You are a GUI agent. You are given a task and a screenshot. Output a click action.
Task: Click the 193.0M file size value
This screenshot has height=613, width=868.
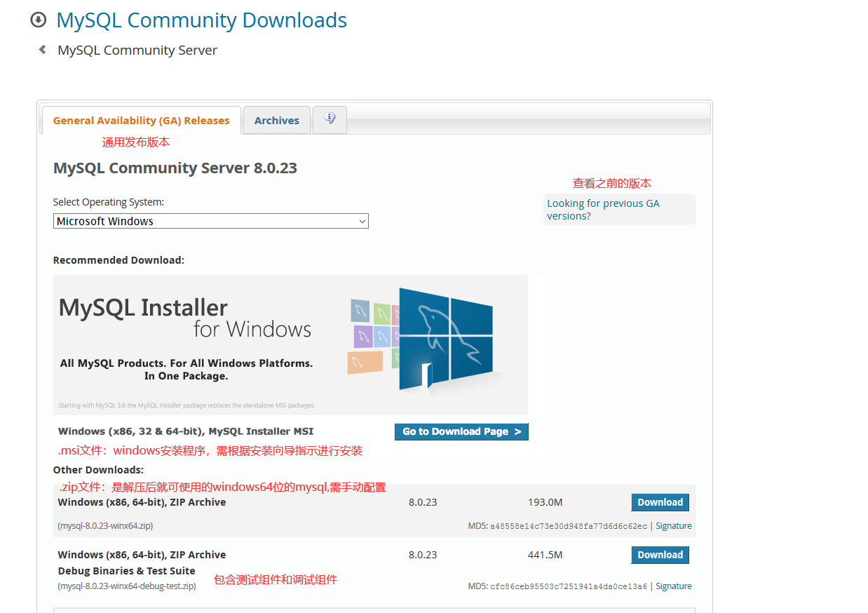(545, 502)
